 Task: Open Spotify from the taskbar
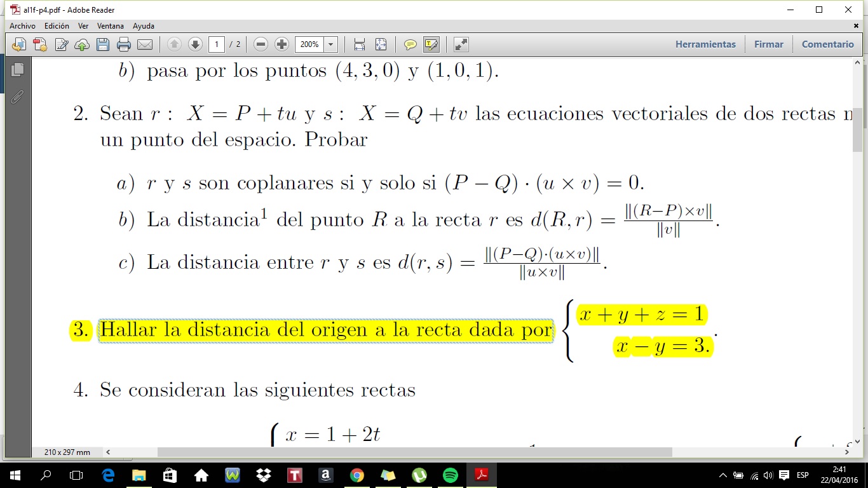tap(450, 475)
